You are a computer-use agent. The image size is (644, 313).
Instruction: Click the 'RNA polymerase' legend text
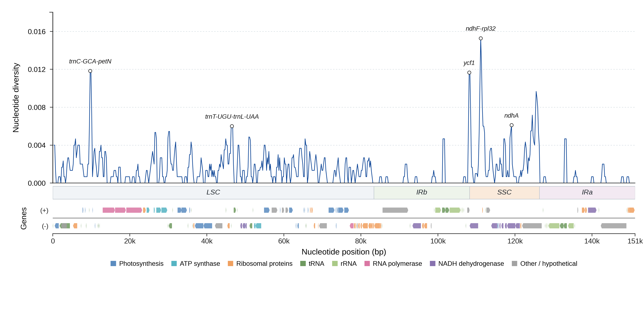pyautogui.click(x=397, y=264)
